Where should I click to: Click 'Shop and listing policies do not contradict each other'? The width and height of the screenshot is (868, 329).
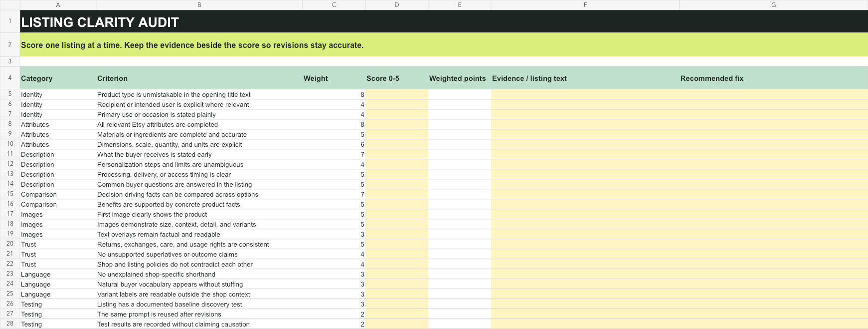[x=175, y=264]
